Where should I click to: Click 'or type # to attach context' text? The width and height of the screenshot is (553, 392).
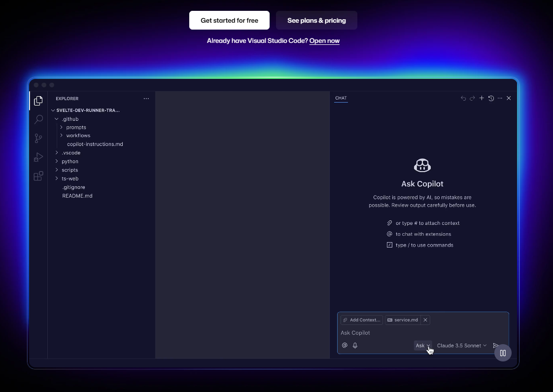(x=427, y=223)
